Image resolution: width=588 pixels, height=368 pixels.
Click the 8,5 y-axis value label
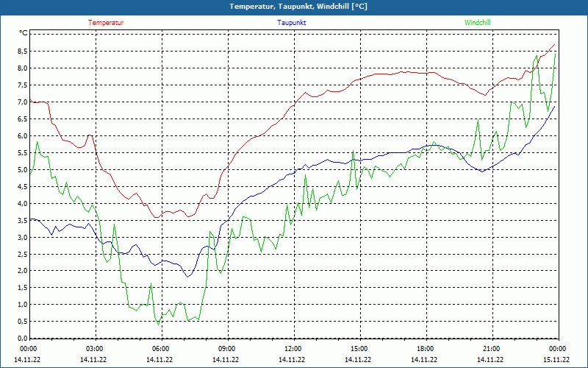point(23,51)
